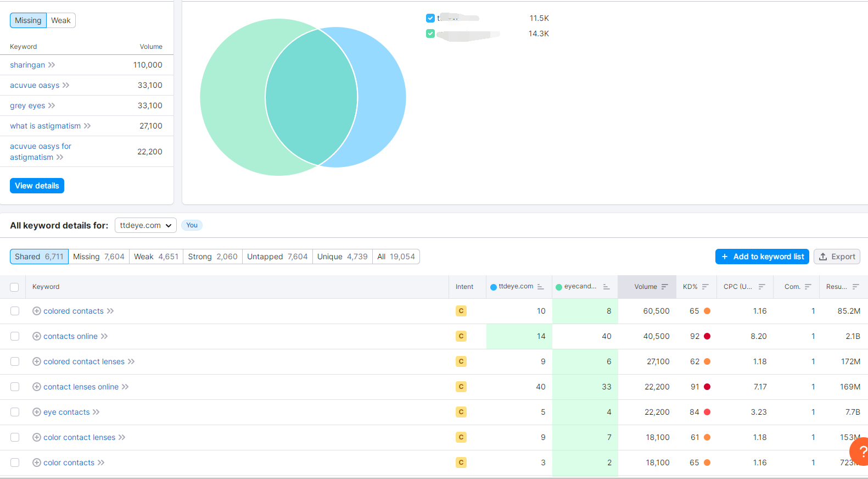Viewport: 868px width, 479px height.
Task: Click the sort icon in the CPC column
Action: 761,287
